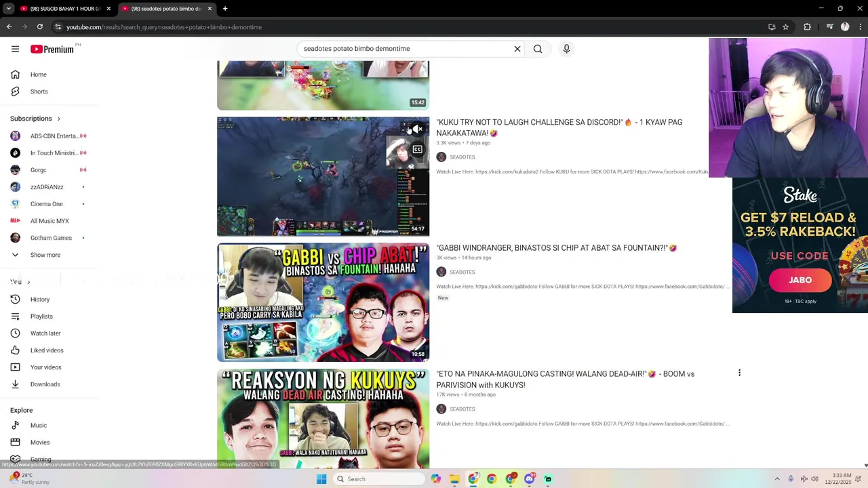Play the GABBI vs CHIP ABAT thumbnail
868x488 pixels.
click(323, 302)
